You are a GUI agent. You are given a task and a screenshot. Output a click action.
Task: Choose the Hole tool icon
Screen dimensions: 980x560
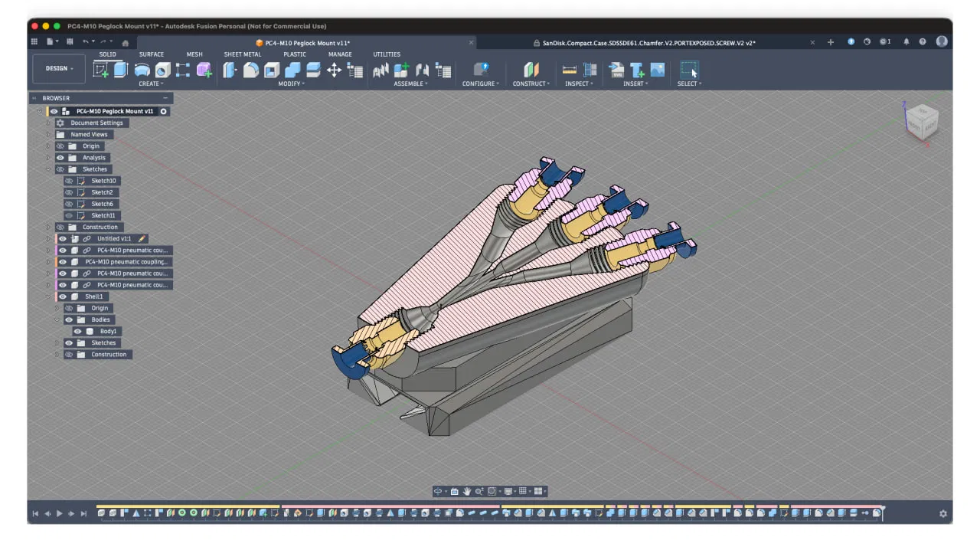(x=162, y=70)
